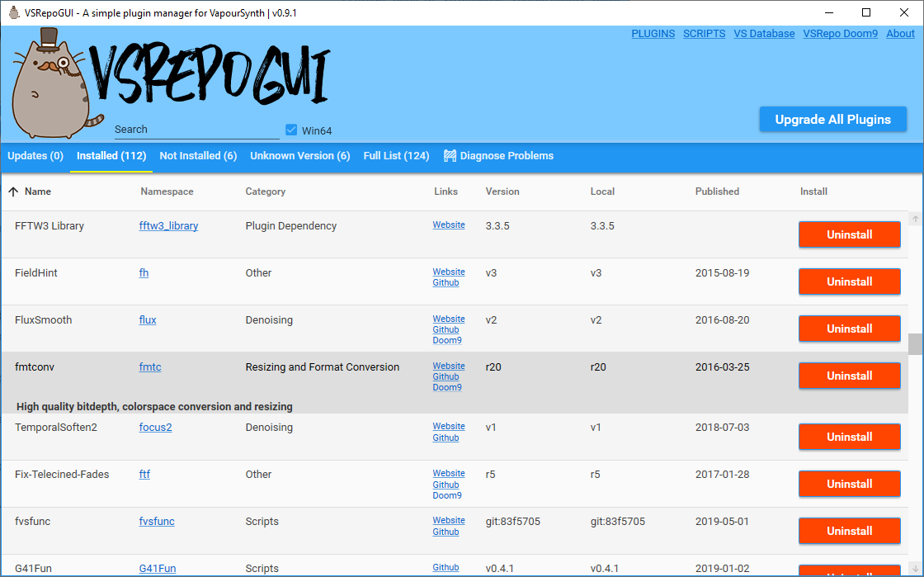This screenshot has height=577, width=924.
Task: Sort by the Local column header
Action: (x=602, y=192)
